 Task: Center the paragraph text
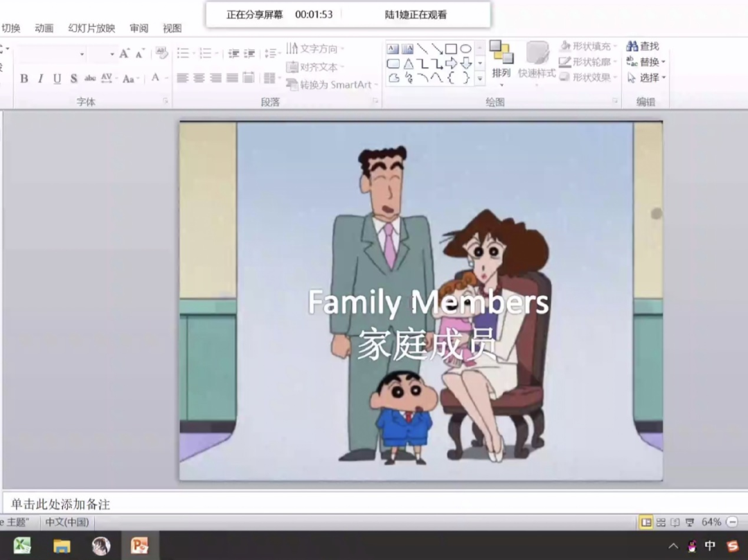coord(199,78)
